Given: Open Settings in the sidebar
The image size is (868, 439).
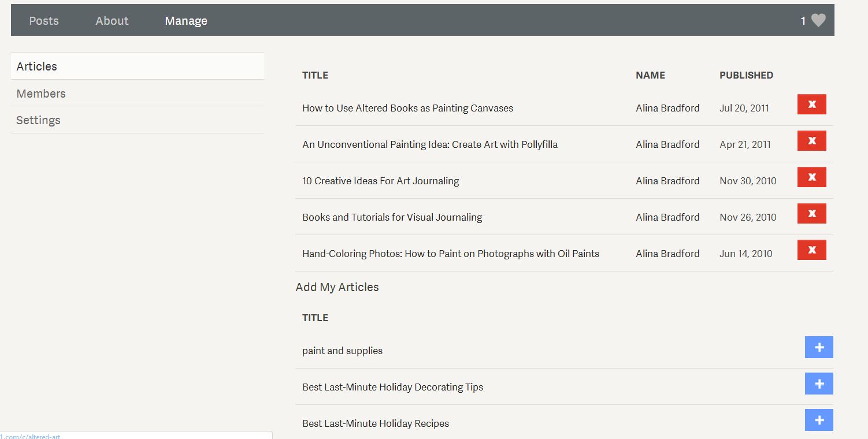Looking at the screenshot, I should (x=38, y=120).
